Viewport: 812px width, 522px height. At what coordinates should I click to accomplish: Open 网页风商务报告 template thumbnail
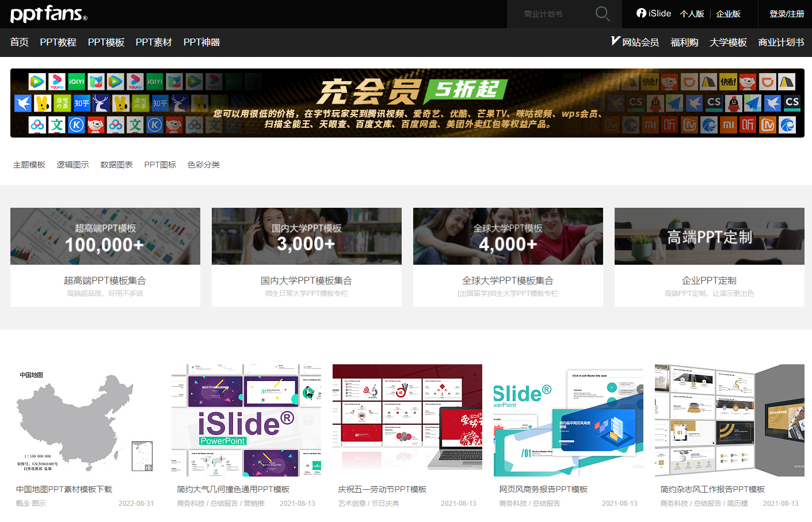(568, 420)
